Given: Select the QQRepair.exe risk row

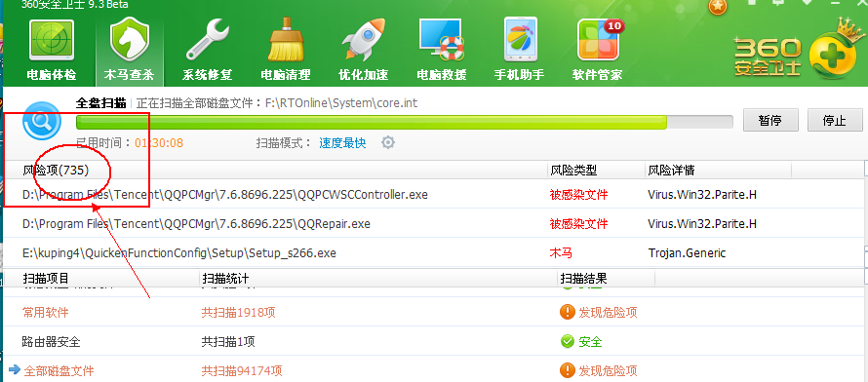Looking at the screenshot, I should (x=433, y=224).
